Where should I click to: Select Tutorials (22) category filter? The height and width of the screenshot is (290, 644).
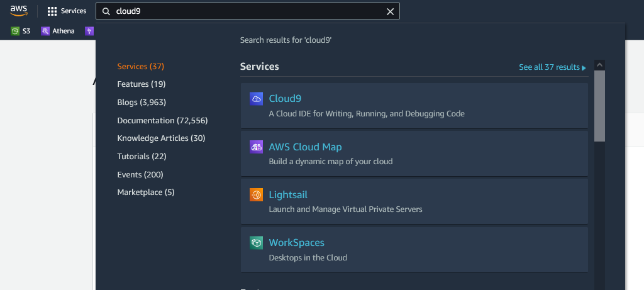(142, 157)
